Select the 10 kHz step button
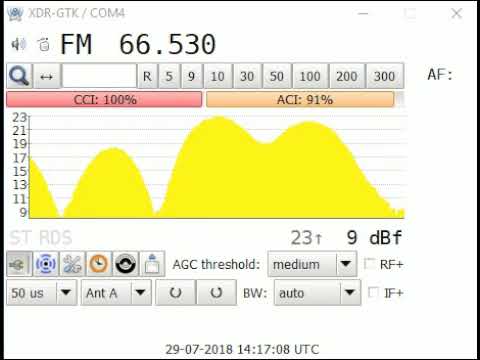The height and width of the screenshot is (360, 480). 217,76
